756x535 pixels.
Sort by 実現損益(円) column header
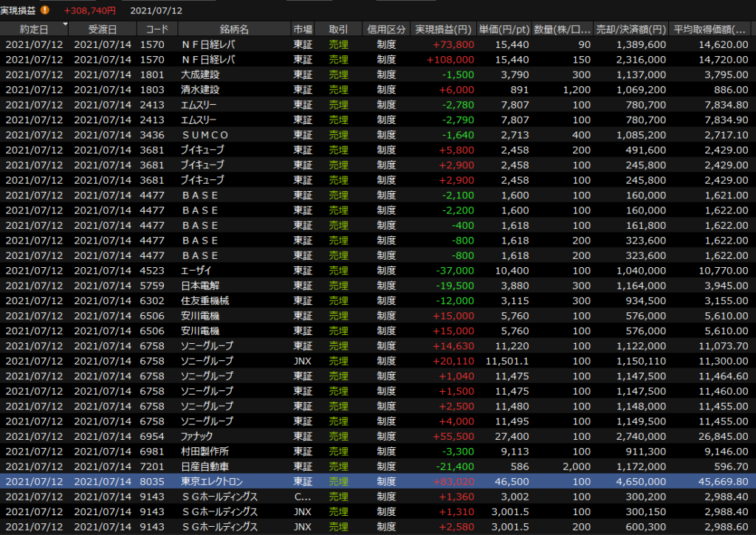pyautogui.click(x=443, y=30)
